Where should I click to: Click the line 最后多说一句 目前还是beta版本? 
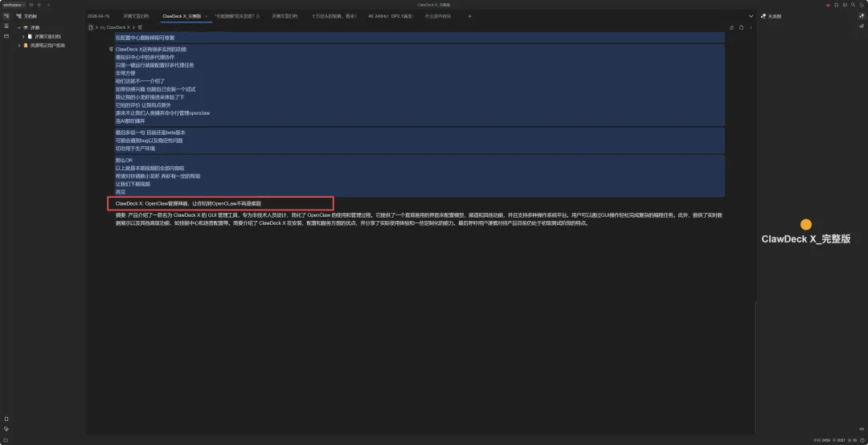(x=150, y=133)
